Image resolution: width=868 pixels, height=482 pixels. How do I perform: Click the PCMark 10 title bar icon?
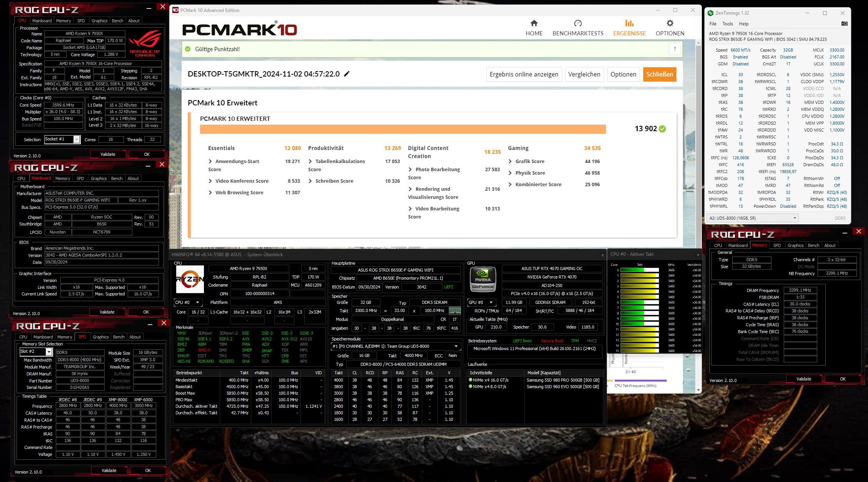coord(175,10)
